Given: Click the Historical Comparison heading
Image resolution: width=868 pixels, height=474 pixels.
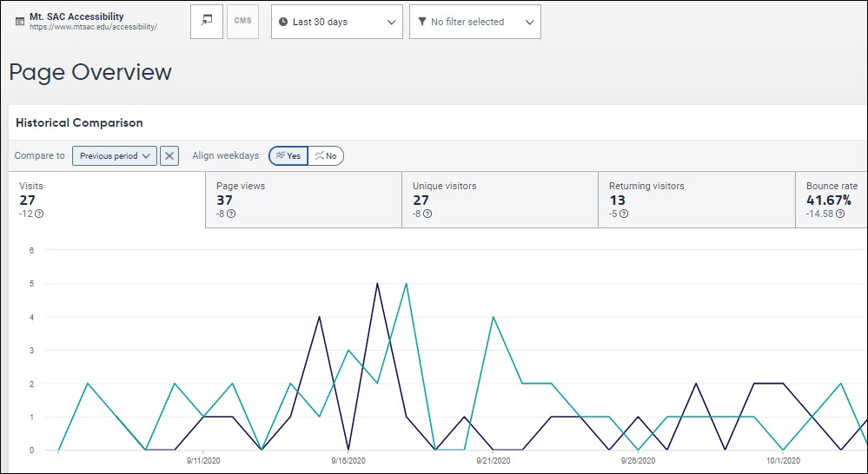Looking at the screenshot, I should pyautogui.click(x=79, y=122).
